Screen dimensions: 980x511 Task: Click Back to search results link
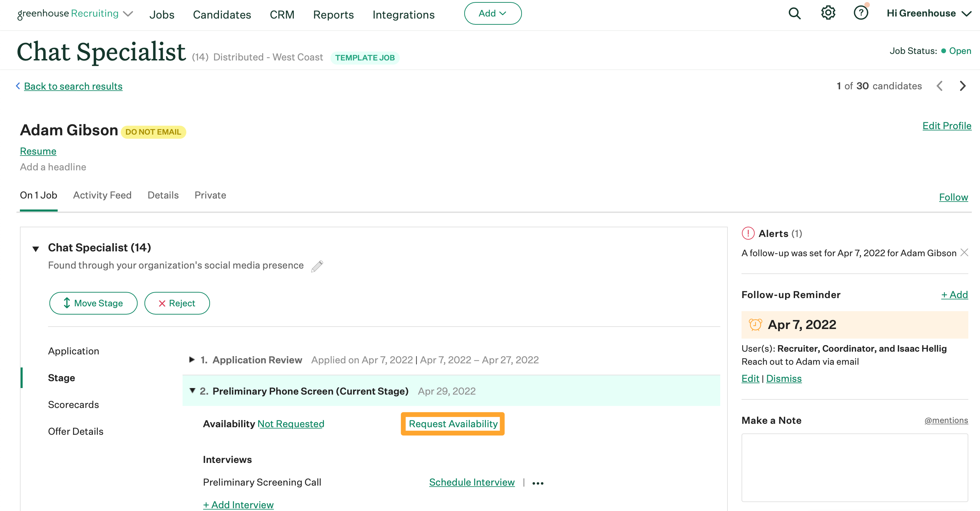pyautogui.click(x=73, y=86)
